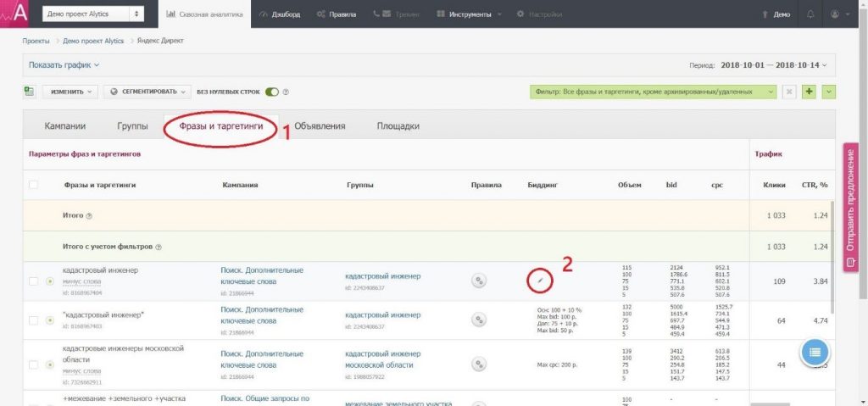
Task: Click status indicator for кадастровый инженер phrase
Action: point(50,281)
